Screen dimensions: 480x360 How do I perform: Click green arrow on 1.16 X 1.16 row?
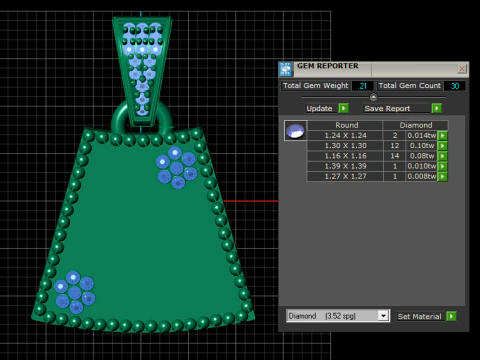click(x=442, y=156)
